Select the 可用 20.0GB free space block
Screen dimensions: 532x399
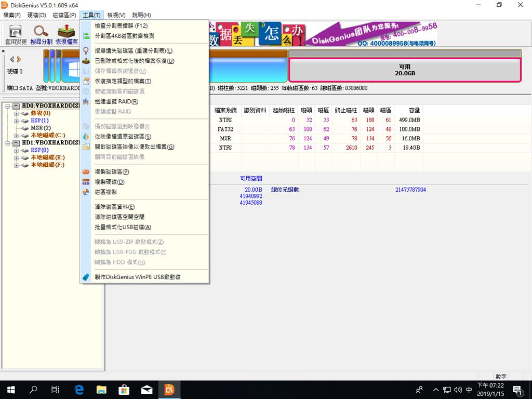[x=405, y=70]
